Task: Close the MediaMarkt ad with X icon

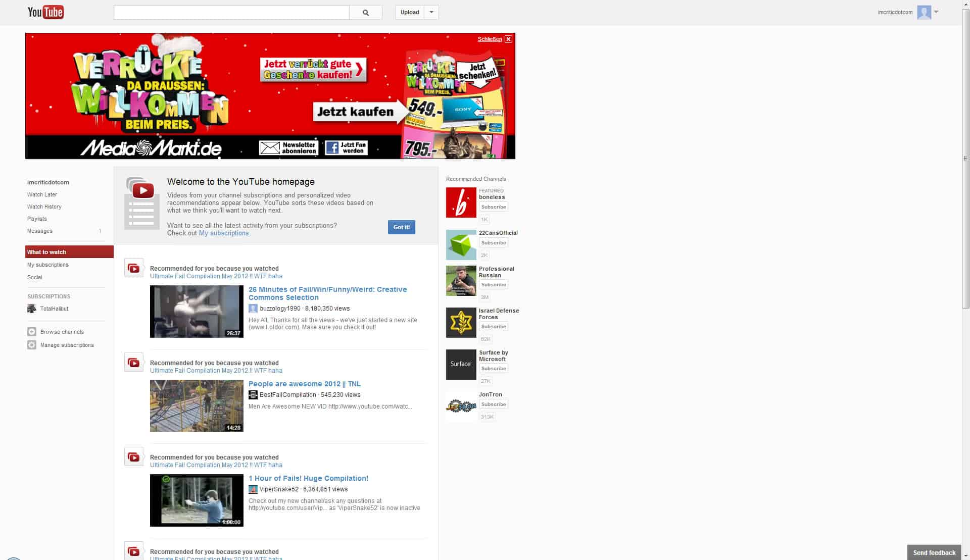Action: pos(508,39)
